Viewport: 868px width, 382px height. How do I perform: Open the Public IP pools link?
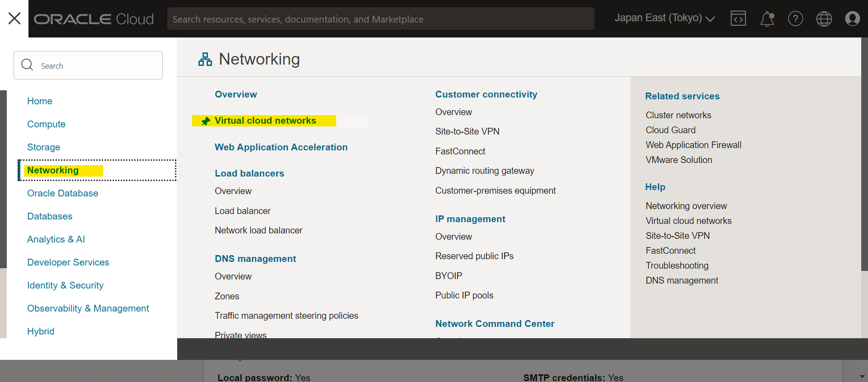pyautogui.click(x=464, y=295)
